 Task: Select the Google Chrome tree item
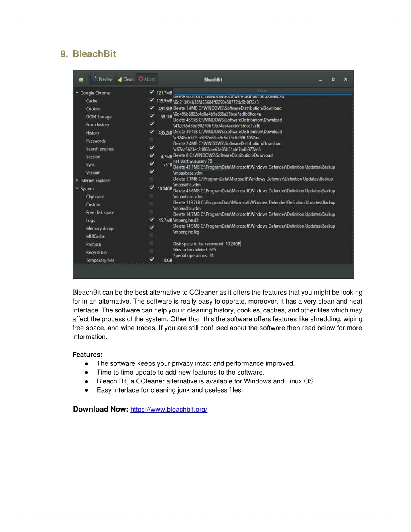tap(95, 93)
